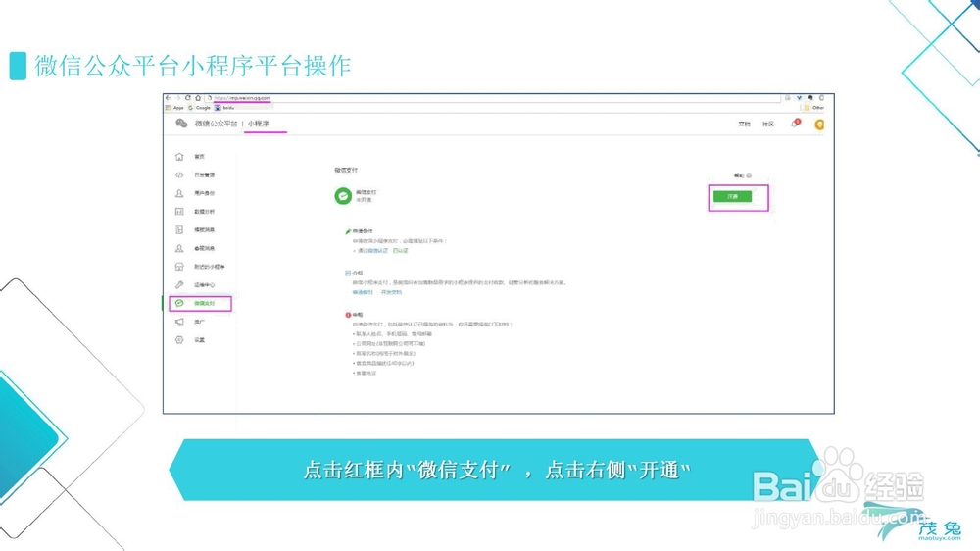This screenshot has height=551, width=980.
Task: Click the green WeChat Pay round logo
Action: [343, 196]
